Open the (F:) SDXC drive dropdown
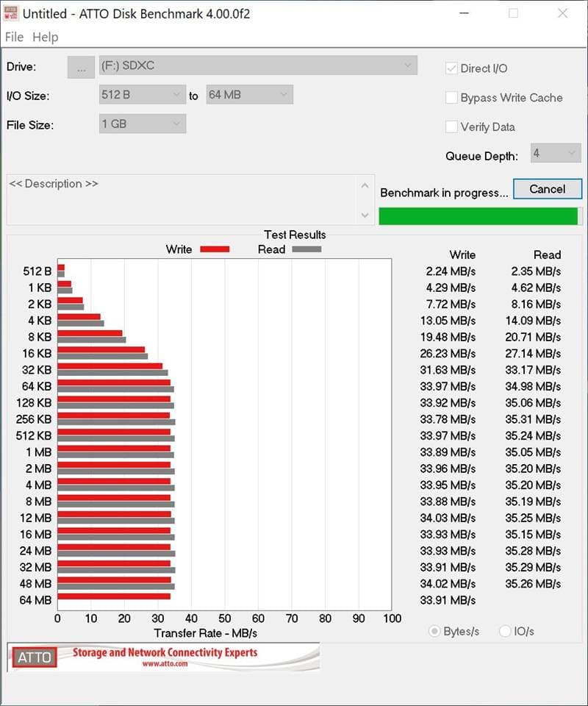Image resolution: width=588 pixels, height=706 pixels. 258,65
